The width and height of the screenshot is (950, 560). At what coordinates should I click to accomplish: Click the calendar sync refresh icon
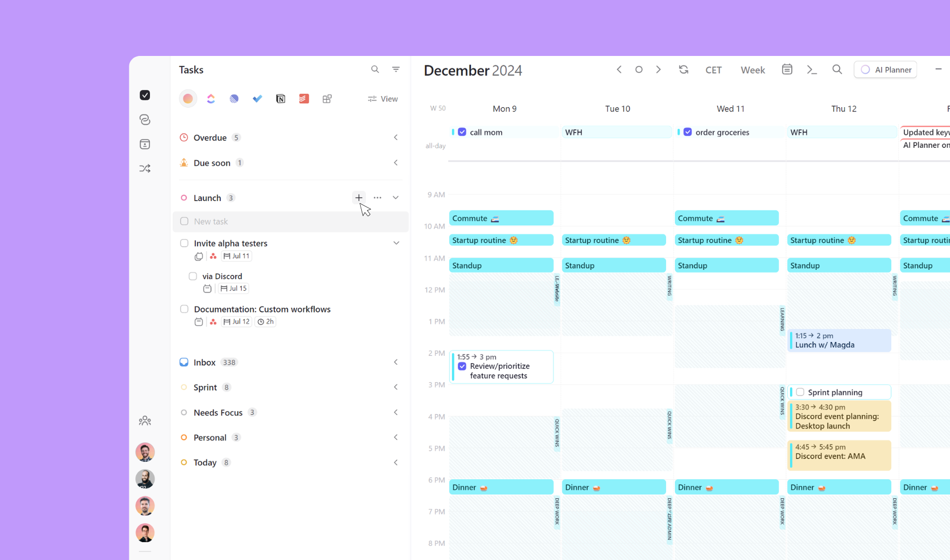[684, 70]
